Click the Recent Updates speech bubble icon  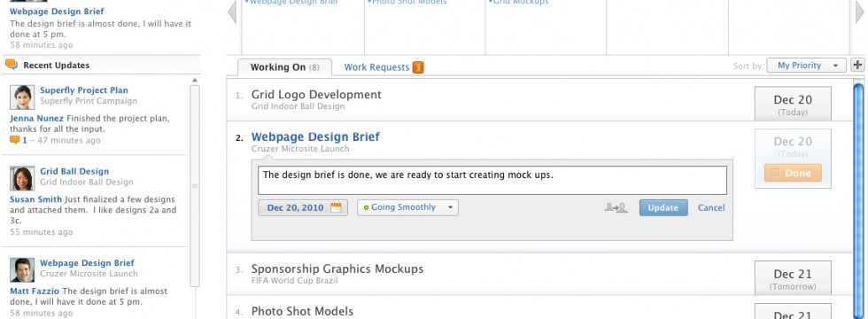[x=12, y=65]
